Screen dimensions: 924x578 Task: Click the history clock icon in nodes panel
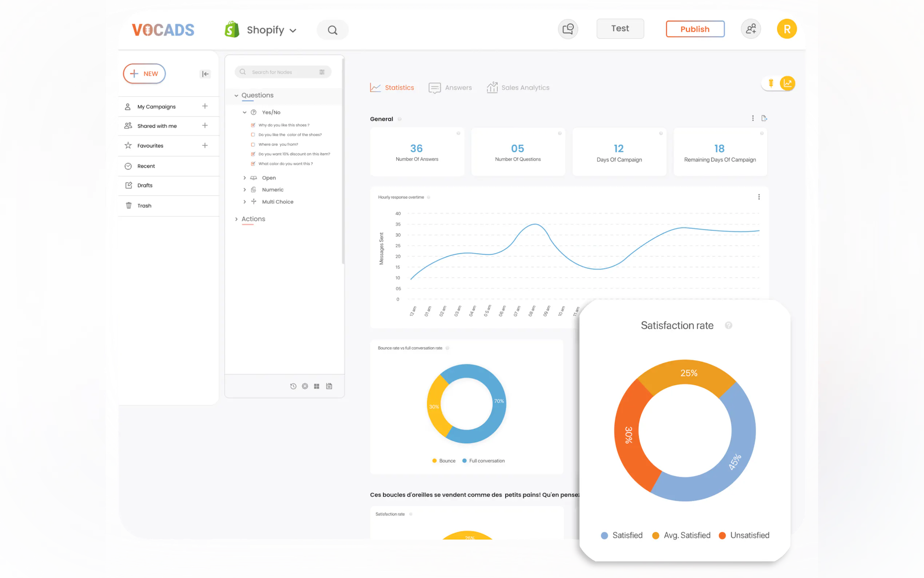(x=293, y=386)
